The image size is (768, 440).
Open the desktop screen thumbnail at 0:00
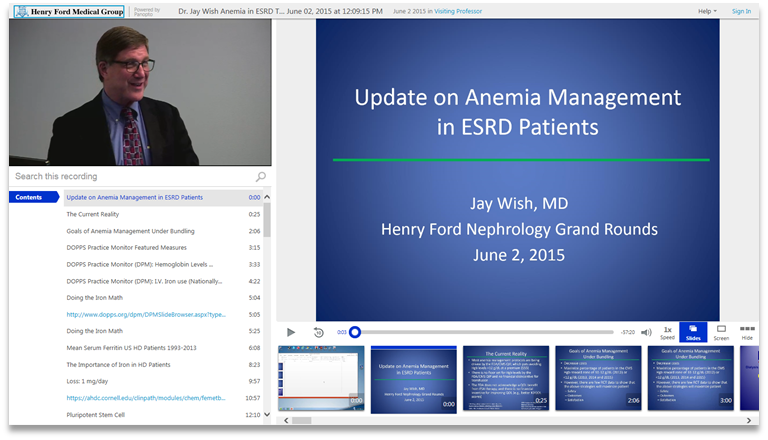[321, 378]
